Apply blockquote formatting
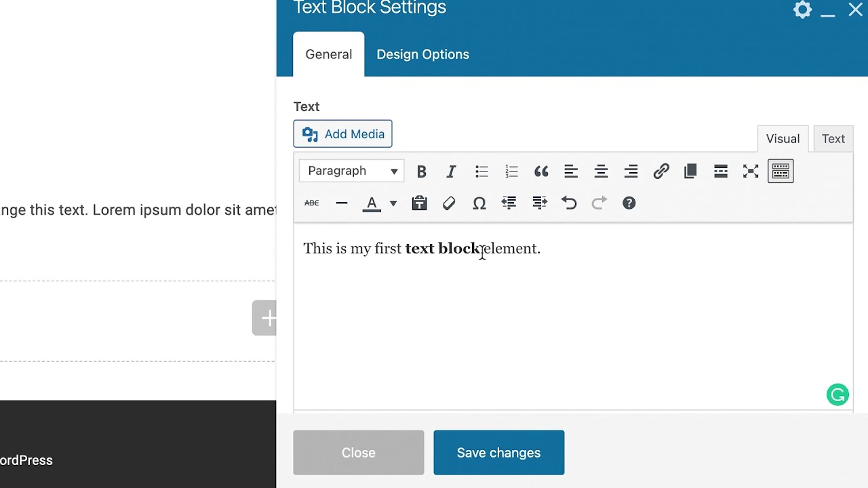Screen dimensions: 868x488 [x=541, y=171]
